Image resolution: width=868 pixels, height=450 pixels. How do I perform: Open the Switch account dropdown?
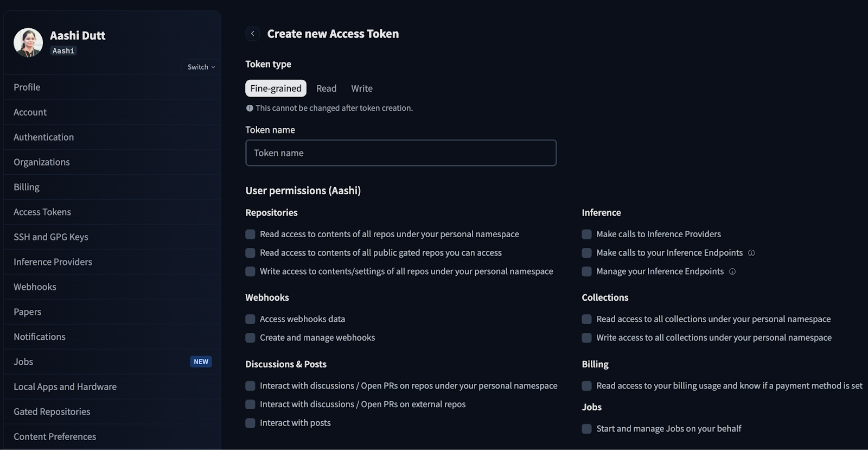pyautogui.click(x=200, y=67)
